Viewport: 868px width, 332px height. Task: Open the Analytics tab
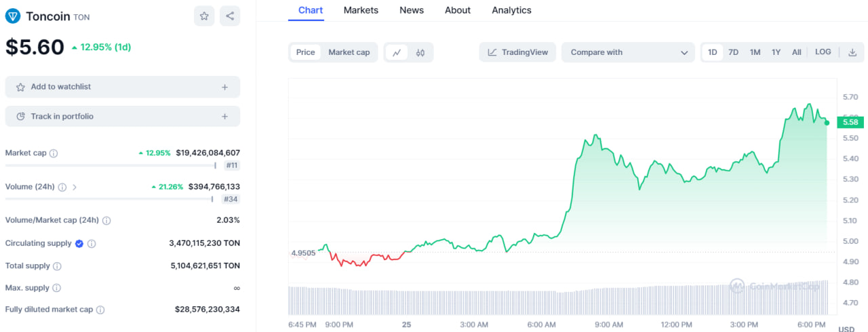(x=511, y=10)
